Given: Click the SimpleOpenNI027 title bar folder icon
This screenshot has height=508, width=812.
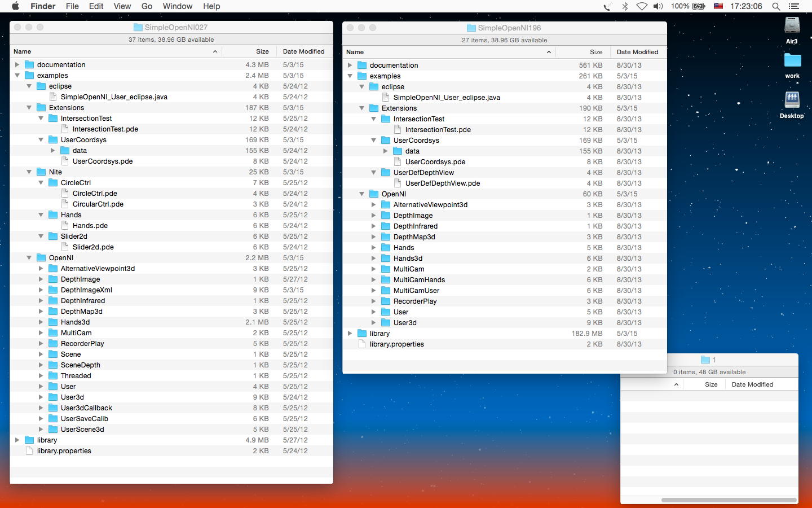Looking at the screenshot, I should pos(138,27).
